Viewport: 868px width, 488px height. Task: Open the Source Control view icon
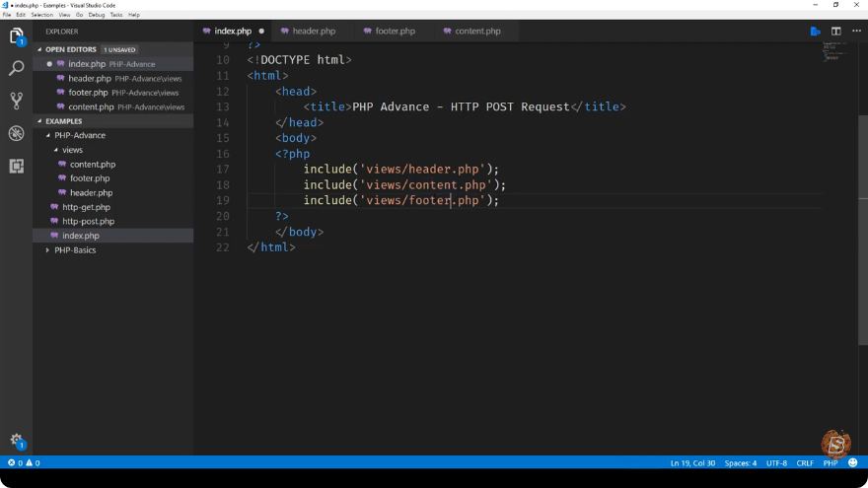point(16,101)
